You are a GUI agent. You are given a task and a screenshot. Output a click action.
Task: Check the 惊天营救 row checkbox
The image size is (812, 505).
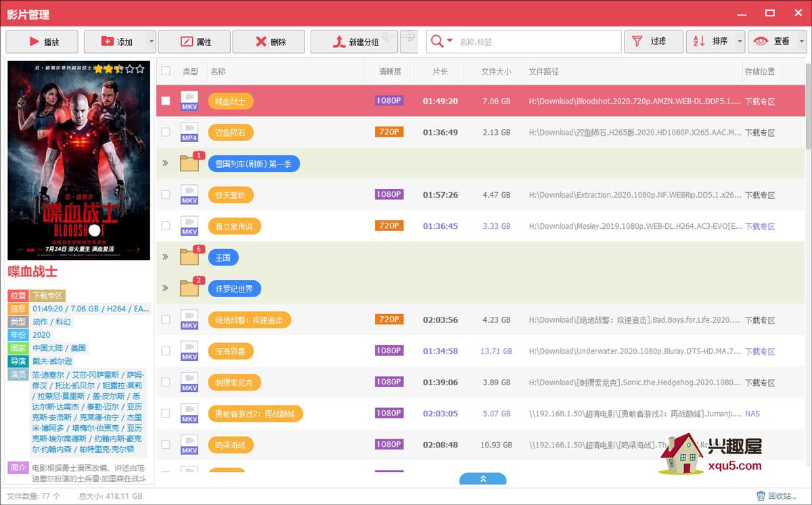click(166, 195)
